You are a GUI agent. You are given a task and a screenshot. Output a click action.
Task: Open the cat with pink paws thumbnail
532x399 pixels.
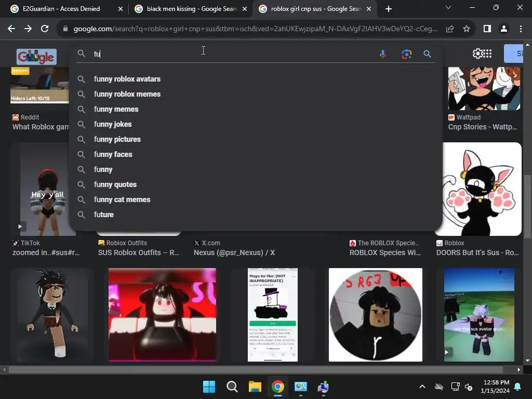tap(482, 189)
